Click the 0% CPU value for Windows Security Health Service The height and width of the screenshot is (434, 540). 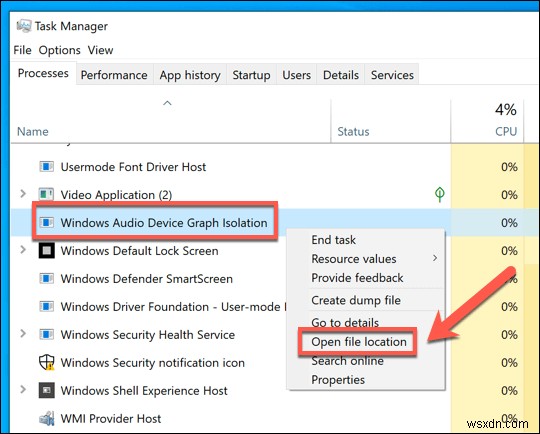pyautogui.click(x=509, y=334)
